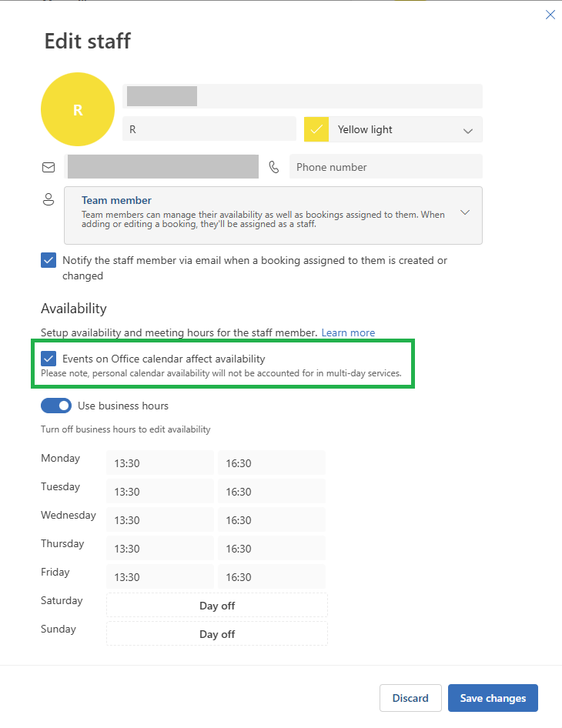Click the Availability heading
This screenshot has height=728, width=562.
coord(74,309)
